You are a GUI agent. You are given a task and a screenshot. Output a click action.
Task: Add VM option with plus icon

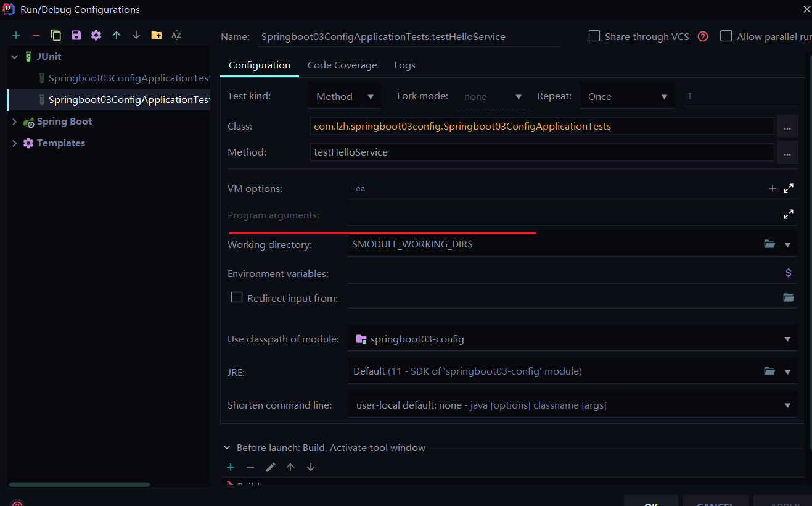[772, 188]
